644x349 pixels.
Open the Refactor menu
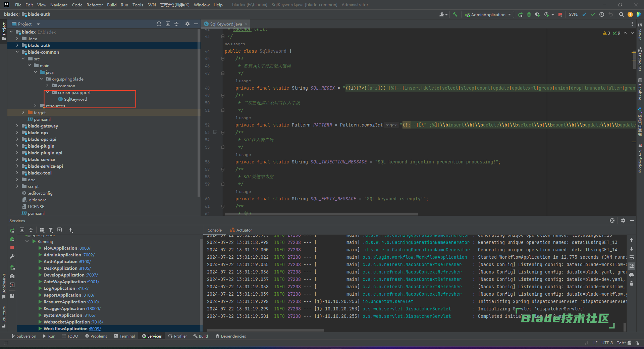[x=95, y=5]
